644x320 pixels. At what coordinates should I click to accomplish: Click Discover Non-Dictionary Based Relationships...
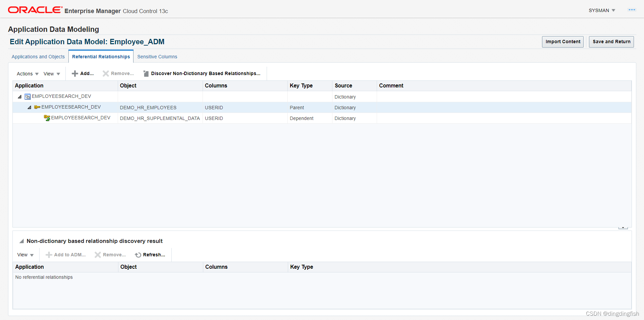[x=202, y=73]
